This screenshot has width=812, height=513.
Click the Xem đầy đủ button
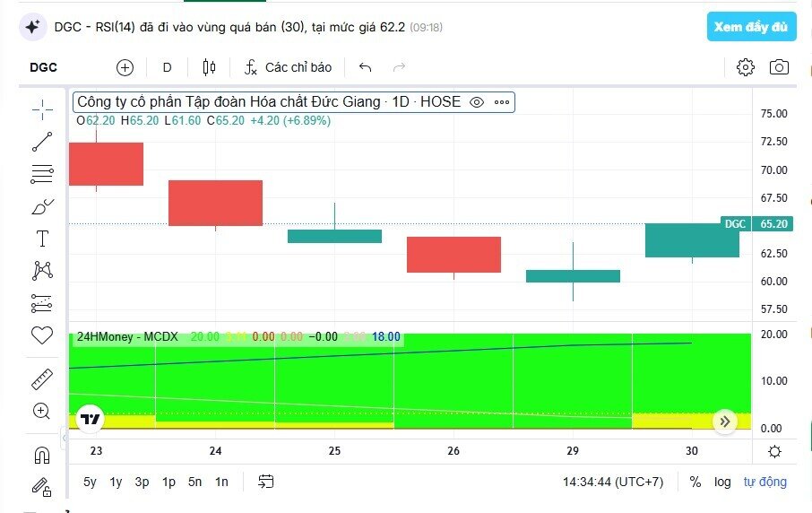751,26
